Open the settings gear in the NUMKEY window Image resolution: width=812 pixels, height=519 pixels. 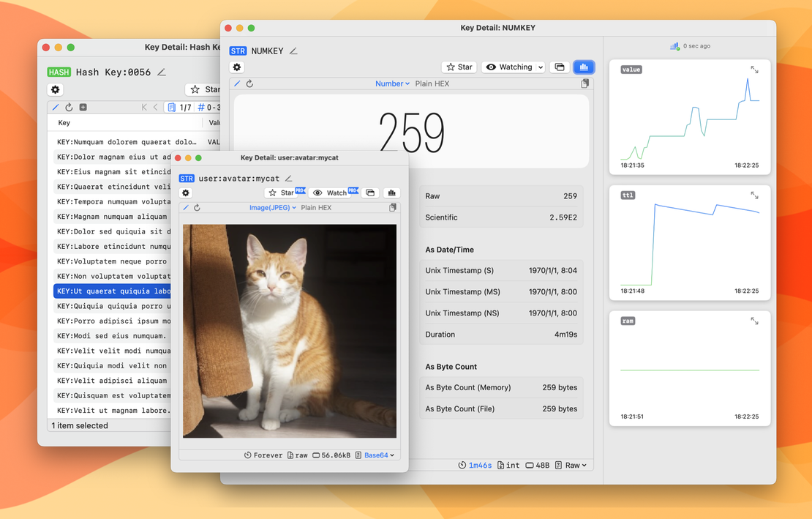click(x=236, y=67)
